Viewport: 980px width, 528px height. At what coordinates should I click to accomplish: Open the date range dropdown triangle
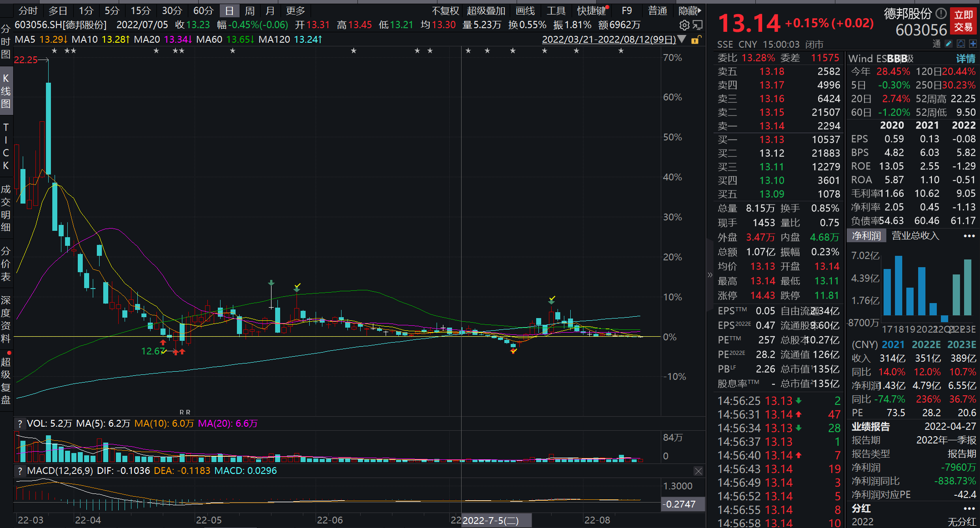682,40
